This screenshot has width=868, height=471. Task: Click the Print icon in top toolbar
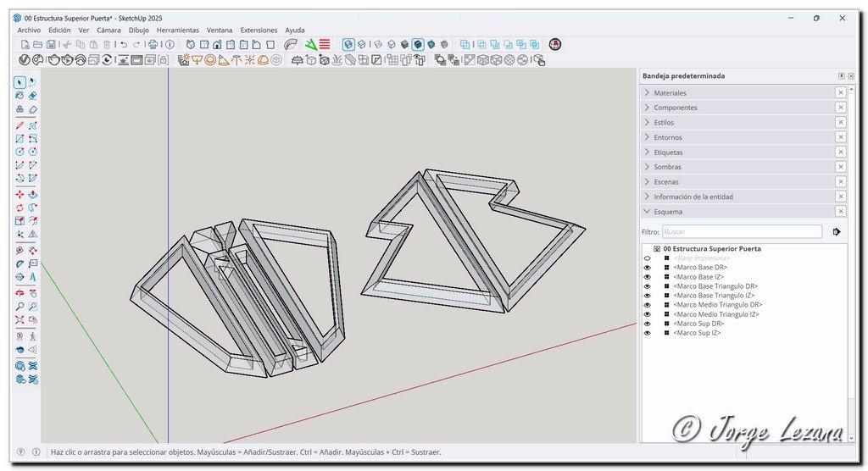(x=153, y=44)
